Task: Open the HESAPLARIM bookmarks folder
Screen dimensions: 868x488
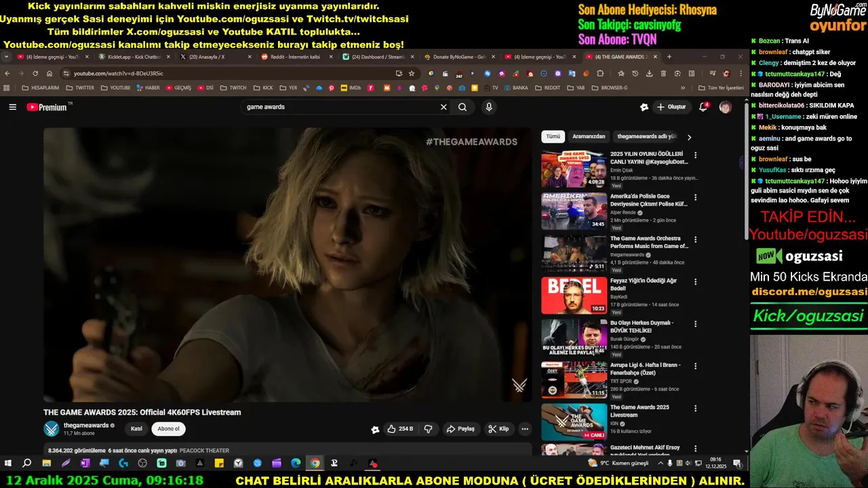Action: coord(40,87)
